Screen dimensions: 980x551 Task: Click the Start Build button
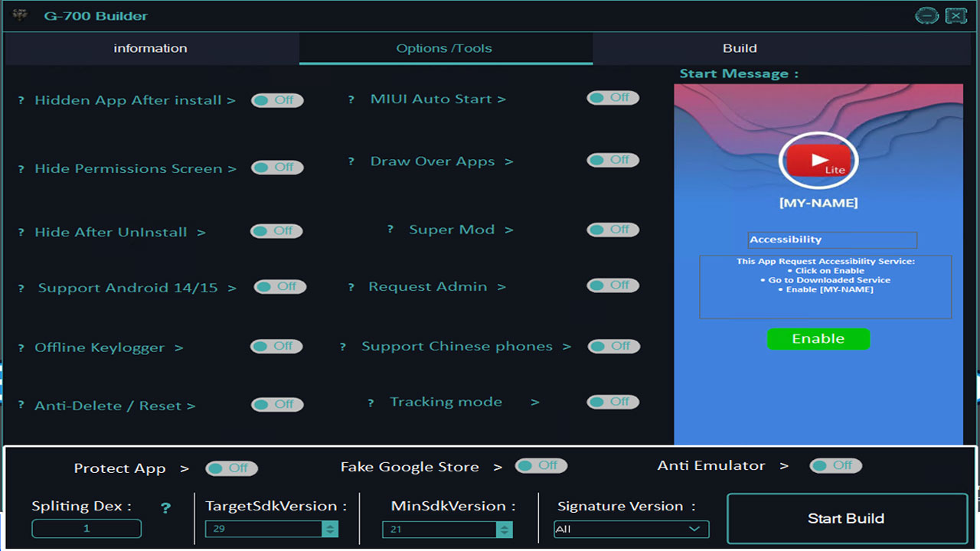click(845, 518)
